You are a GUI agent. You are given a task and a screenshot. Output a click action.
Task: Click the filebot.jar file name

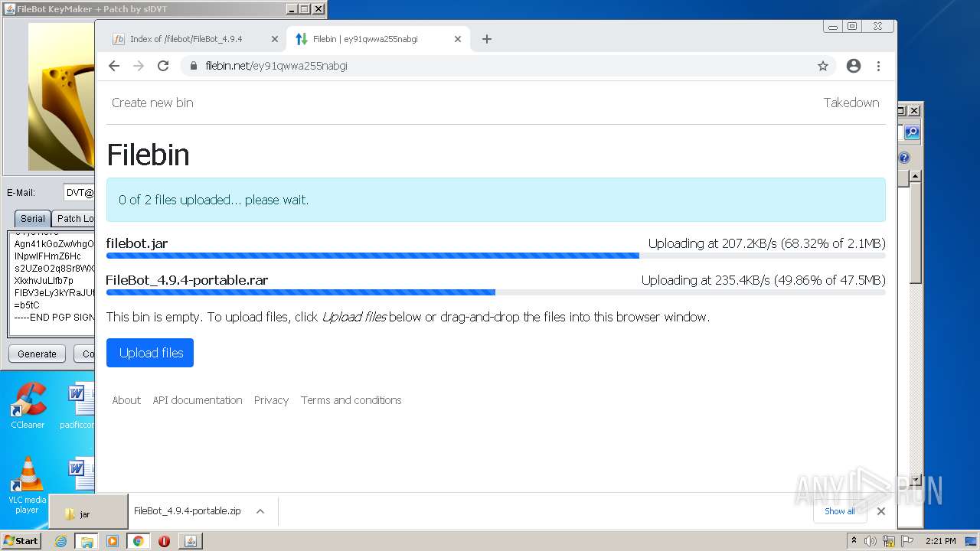click(x=137, y=243)
